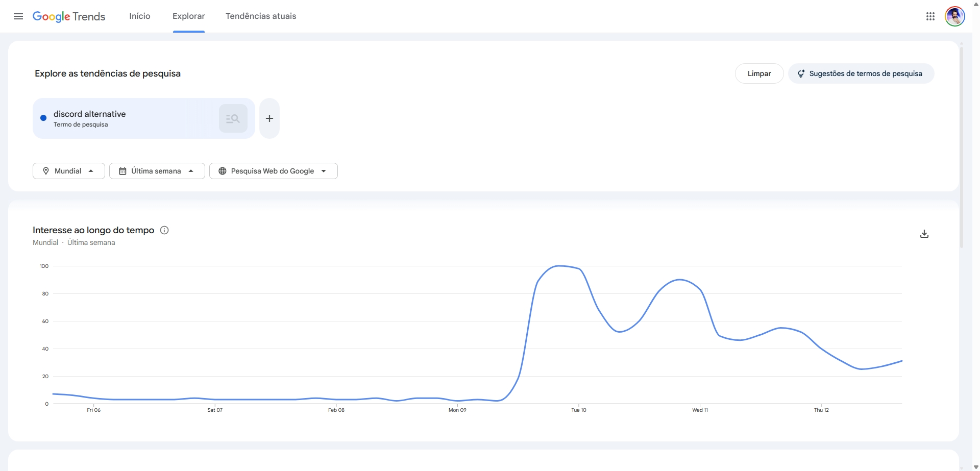Click the calendar icon in the Última semana filter

point(122,170)
